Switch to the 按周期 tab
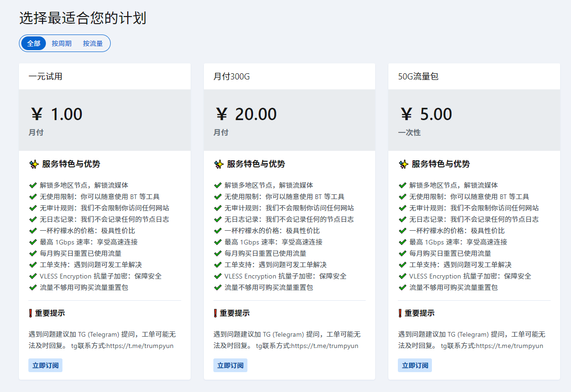The height and width of the screenshot is (392, 571). click(61, 44)
